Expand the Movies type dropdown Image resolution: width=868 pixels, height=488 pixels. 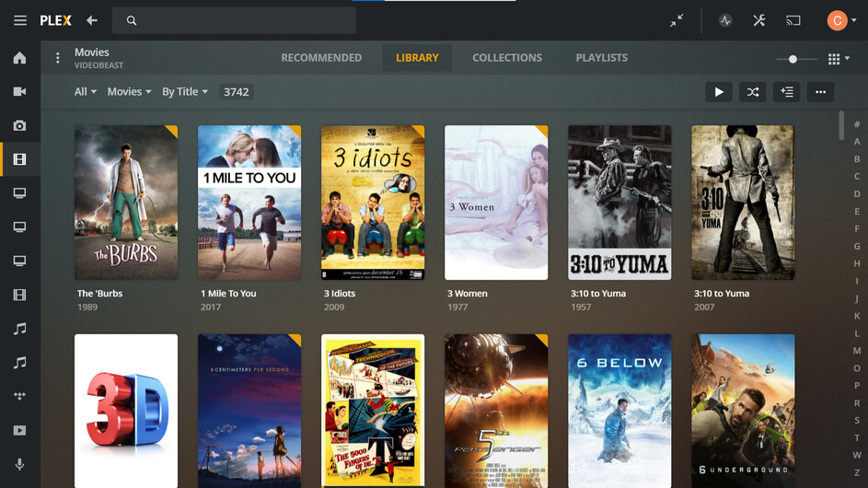129,92
